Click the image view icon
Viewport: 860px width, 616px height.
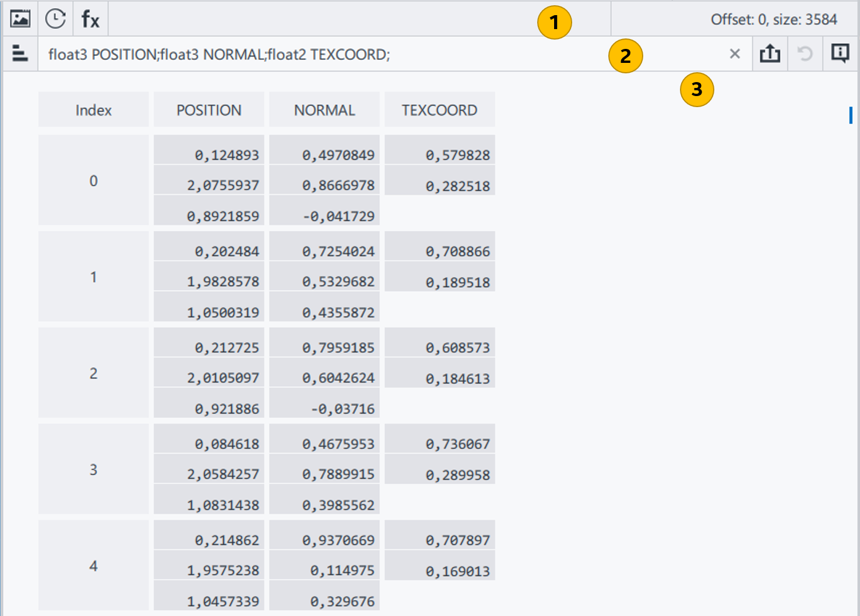coord(20,19)
